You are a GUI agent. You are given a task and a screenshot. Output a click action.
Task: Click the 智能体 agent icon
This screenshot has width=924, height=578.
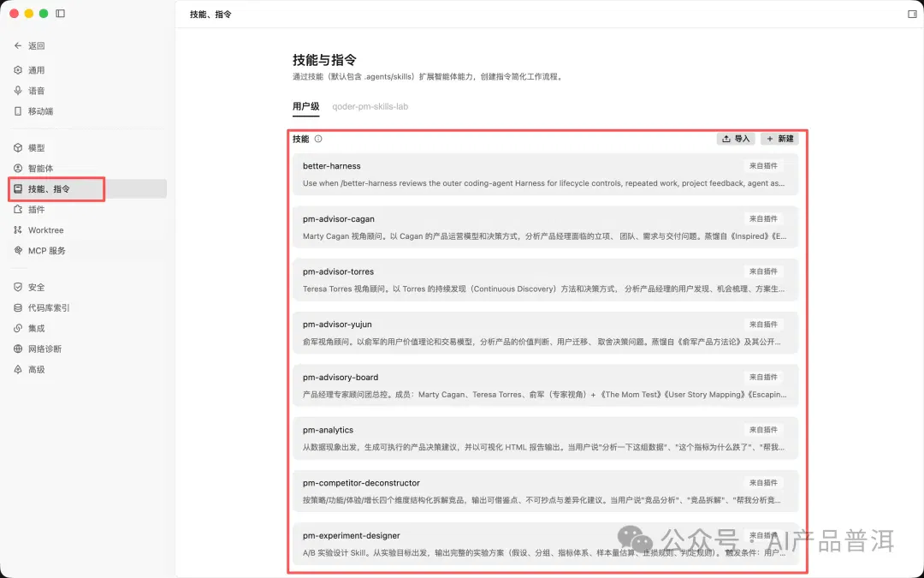point(18,168)
